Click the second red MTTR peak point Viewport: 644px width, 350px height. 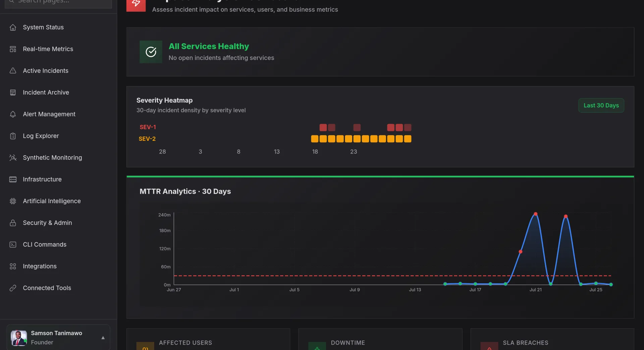tap(566, 216)
